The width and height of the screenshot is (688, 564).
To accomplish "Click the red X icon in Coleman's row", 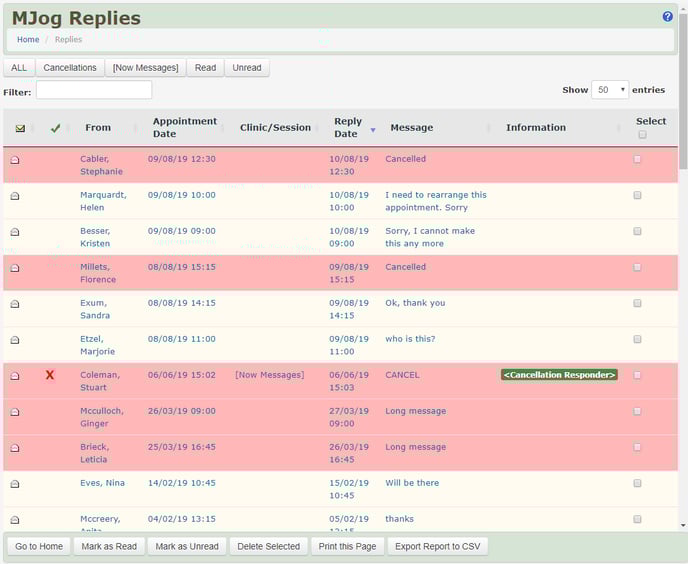I will (x=50, y=375).
